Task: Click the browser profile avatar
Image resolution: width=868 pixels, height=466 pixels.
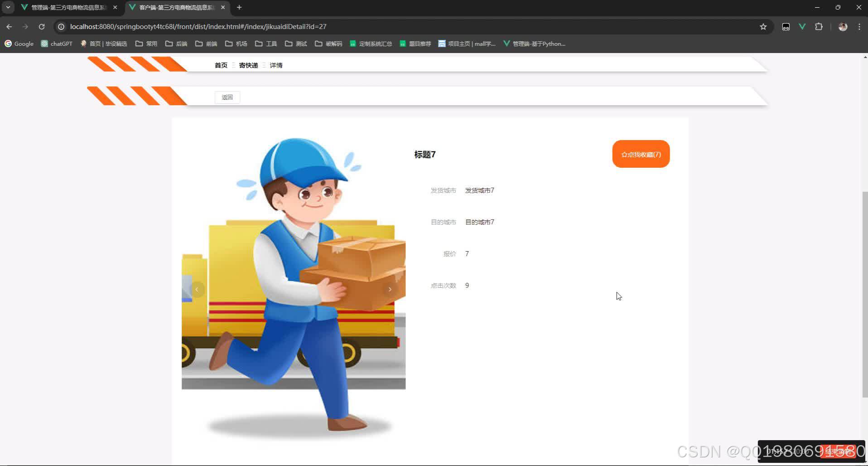Action: coord(844,27)
